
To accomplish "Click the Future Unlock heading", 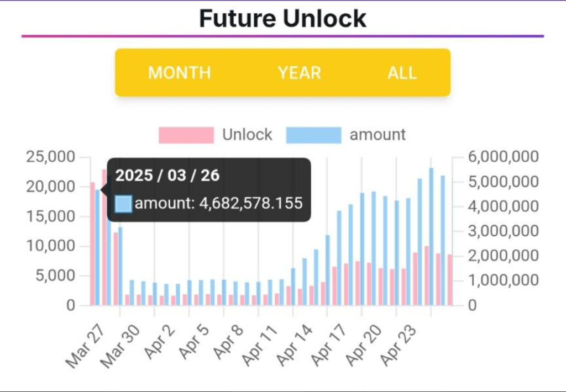I will coord(282,19).
